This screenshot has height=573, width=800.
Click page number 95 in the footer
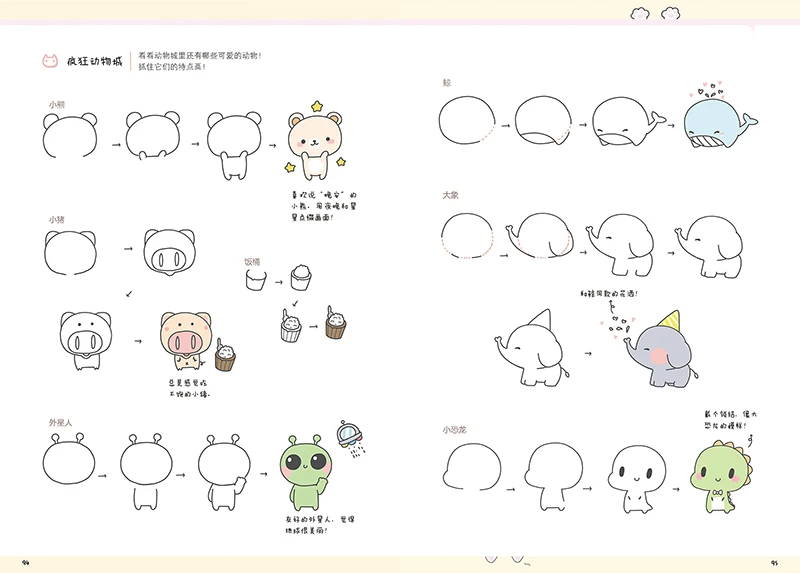coord(774,563)
